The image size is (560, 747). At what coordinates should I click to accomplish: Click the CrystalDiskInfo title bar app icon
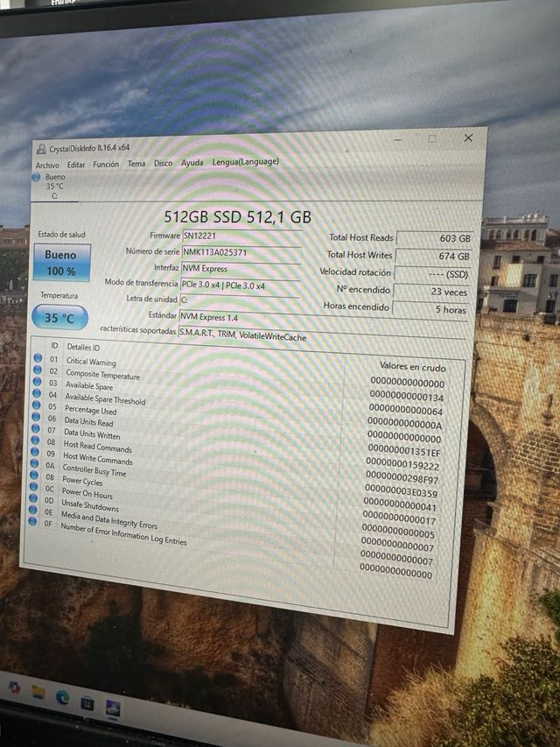pos(41,149)
